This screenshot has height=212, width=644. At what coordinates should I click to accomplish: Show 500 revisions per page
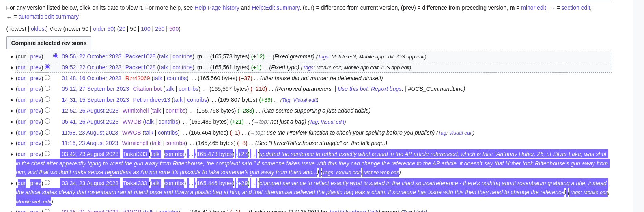(x=174, y=29)
